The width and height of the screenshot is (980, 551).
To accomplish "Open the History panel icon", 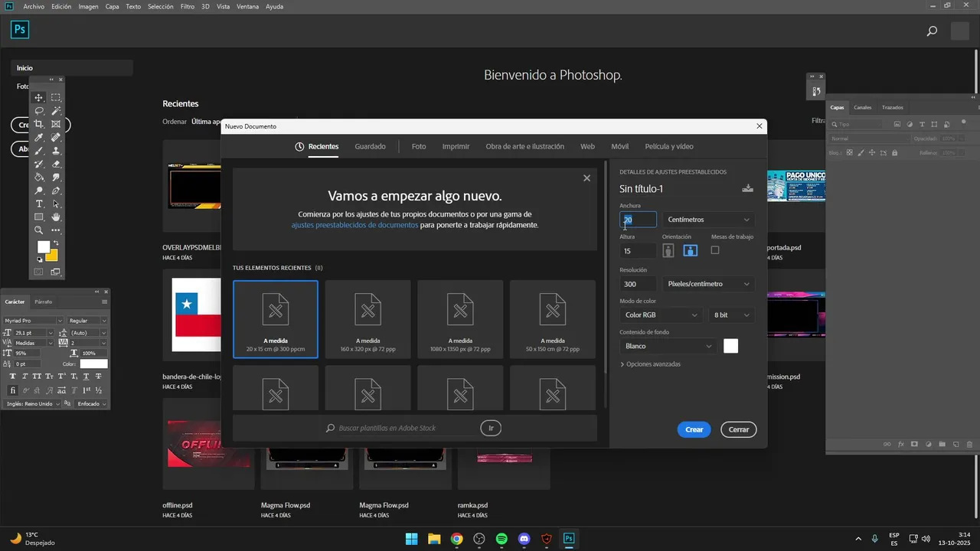I will tap(816, 92).
